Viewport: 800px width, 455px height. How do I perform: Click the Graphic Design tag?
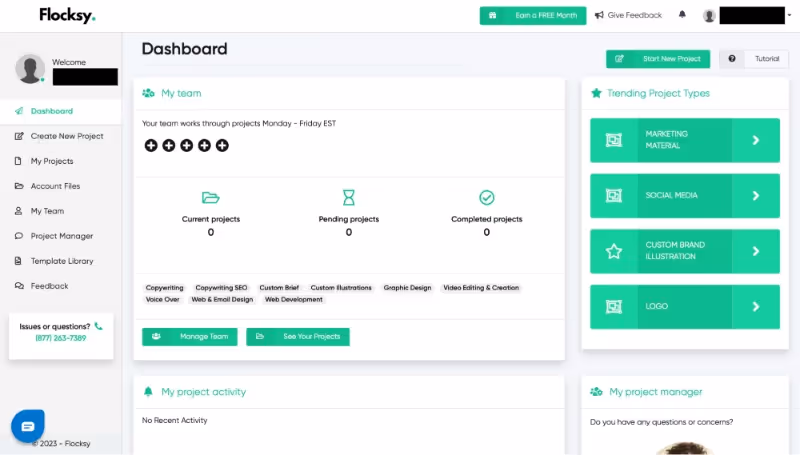pos(407,288)
